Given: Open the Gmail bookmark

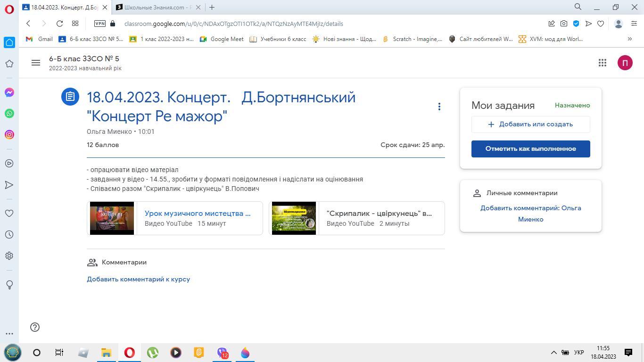Looking at the screenshot, I should click(39, 39).
